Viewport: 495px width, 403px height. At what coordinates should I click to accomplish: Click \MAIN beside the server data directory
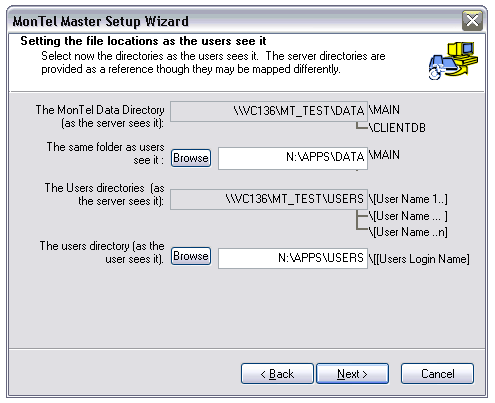[384, 110]
